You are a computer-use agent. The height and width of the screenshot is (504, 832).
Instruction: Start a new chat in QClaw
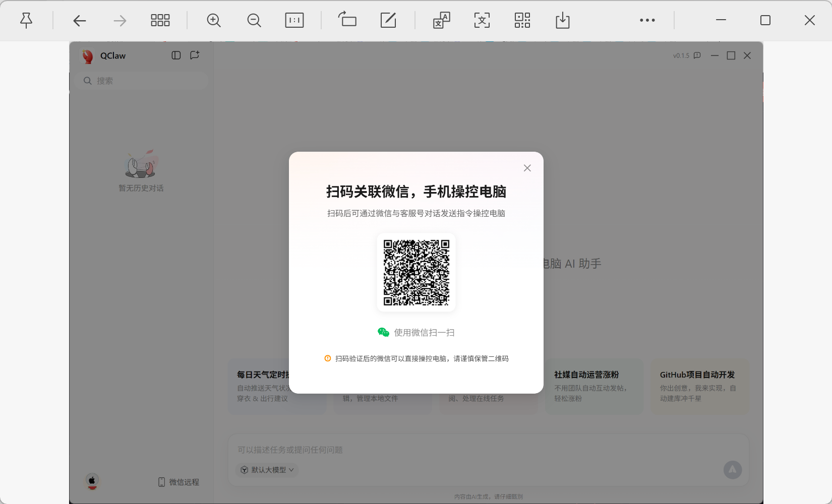pos(195,55)
